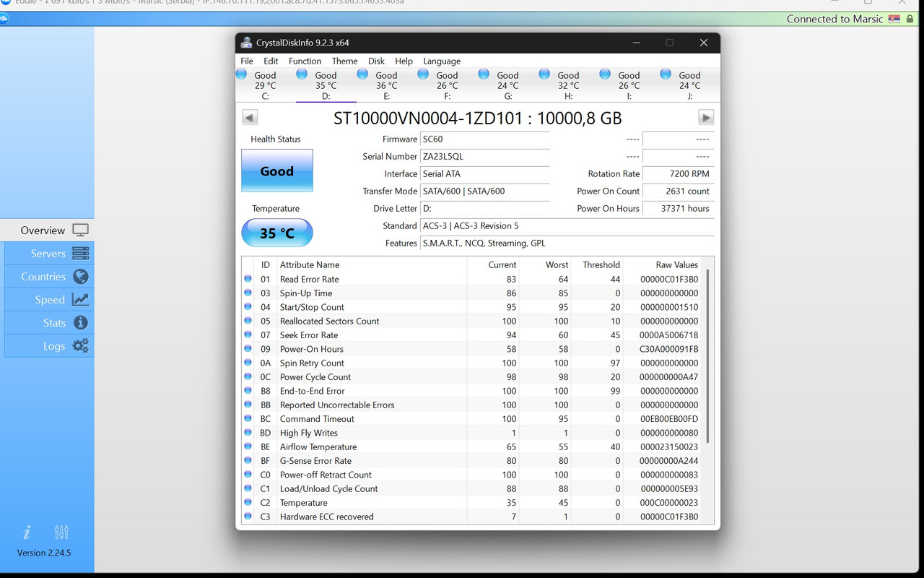Select the Power-off Retract Count row
The width and height of the screenshot is (924, 578).
click(472, 475)
